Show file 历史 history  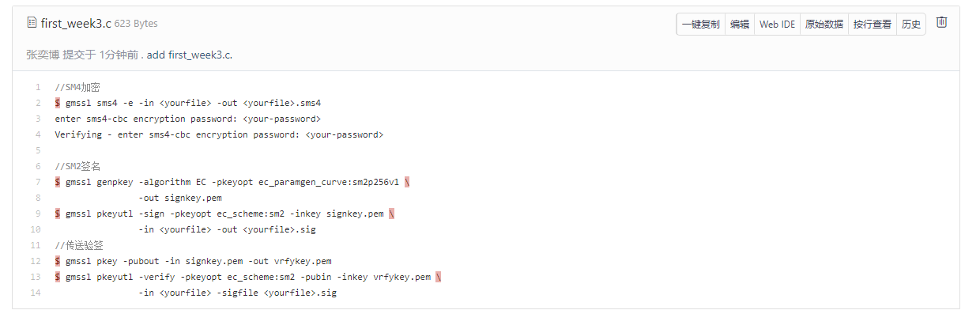pos(910,25)
